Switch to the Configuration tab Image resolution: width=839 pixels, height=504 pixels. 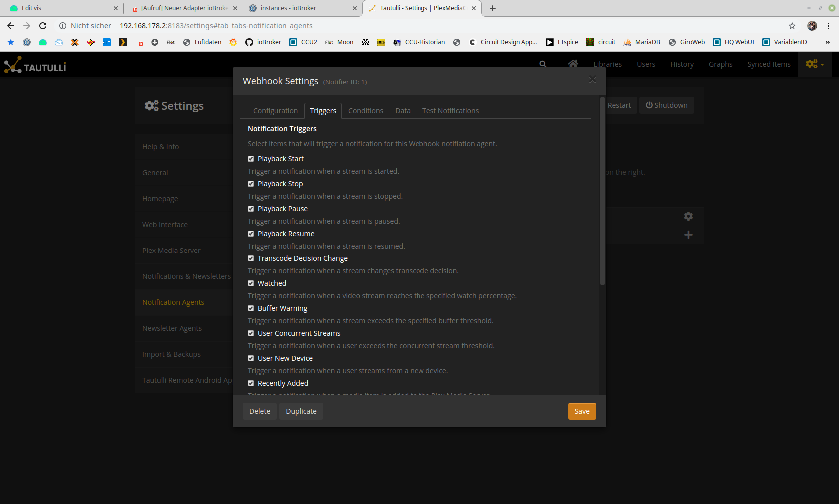click(275, 111)
